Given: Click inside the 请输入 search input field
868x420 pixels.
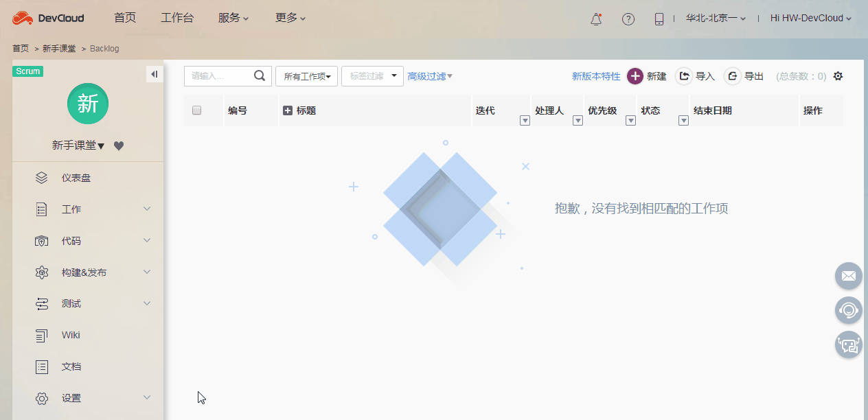Looking at the screenshot, I should (220, 76).
